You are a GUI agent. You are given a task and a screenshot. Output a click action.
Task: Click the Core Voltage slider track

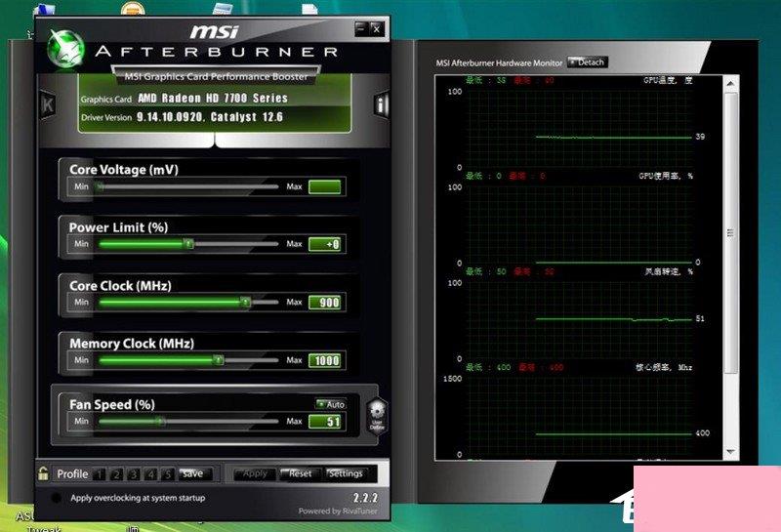click(188, 186)
